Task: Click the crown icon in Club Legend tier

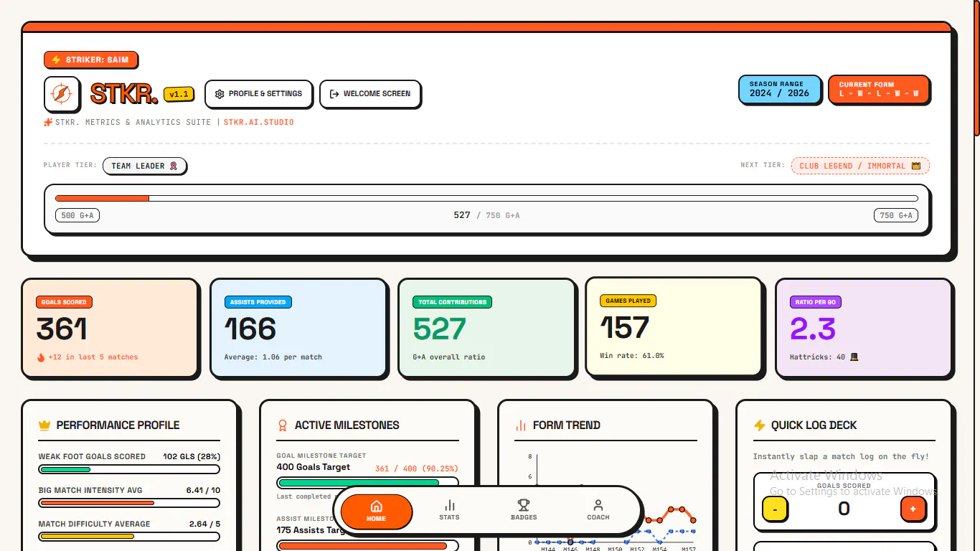Action: coord(915,166)
